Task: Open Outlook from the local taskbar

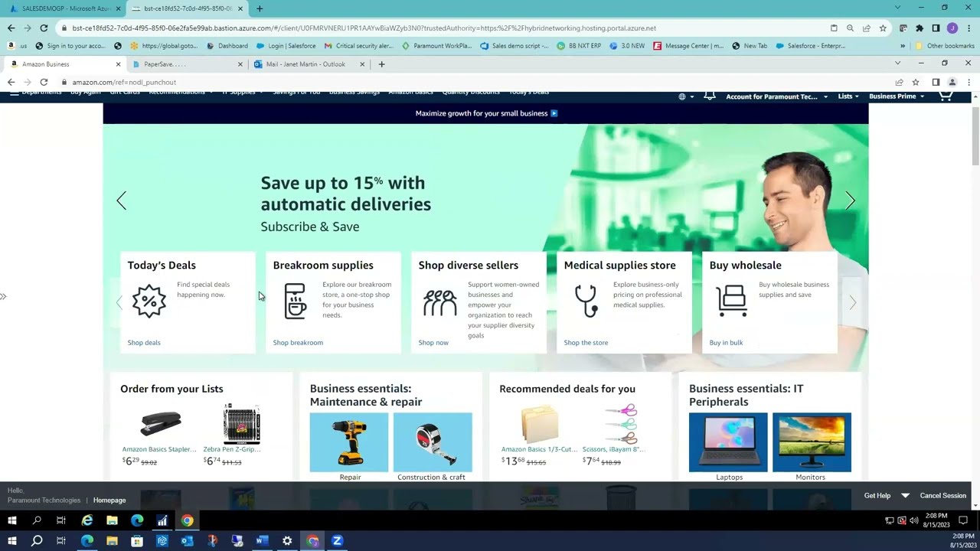Action: pyautogui.click(x=187, y=540)
